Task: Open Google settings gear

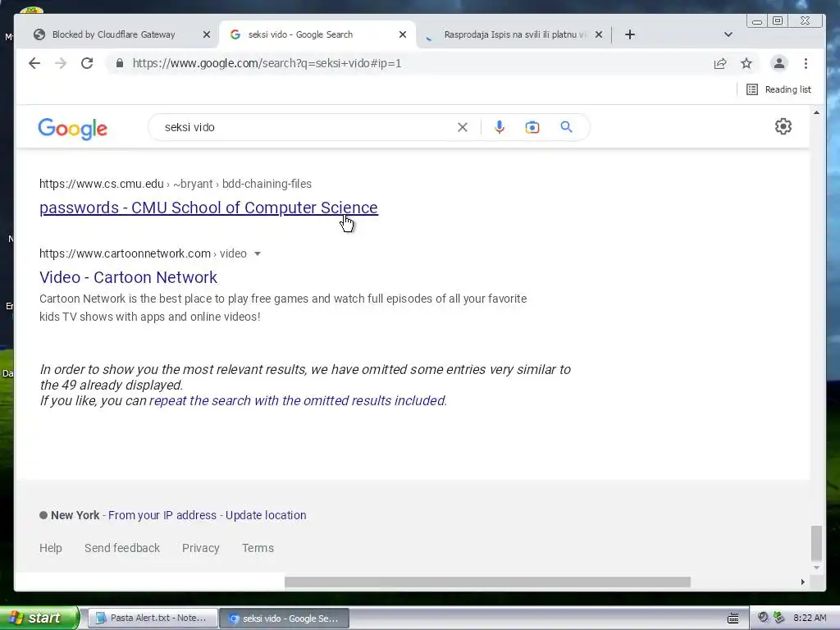Action: tap(783, 126)
